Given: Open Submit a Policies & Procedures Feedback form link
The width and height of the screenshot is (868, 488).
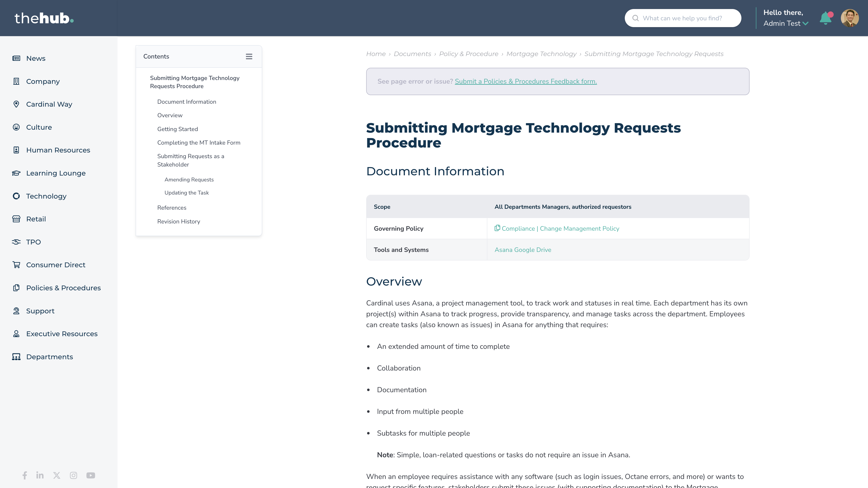Looking at the screenshot, I should point(526,82).
